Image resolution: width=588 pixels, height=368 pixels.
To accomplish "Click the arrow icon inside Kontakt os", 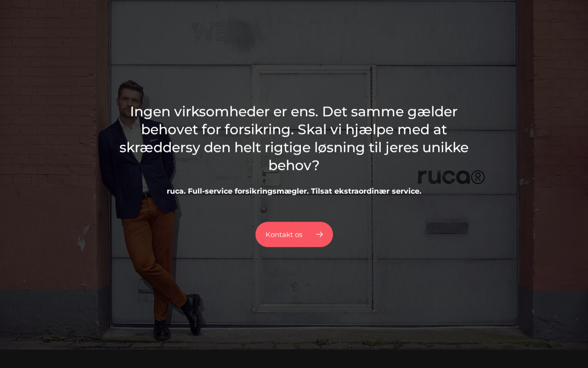I will (x=319, y=235).
